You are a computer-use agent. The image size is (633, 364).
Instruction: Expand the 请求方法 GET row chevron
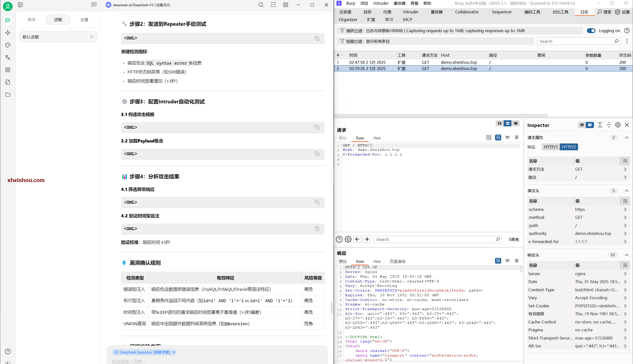tap(625, 169)
